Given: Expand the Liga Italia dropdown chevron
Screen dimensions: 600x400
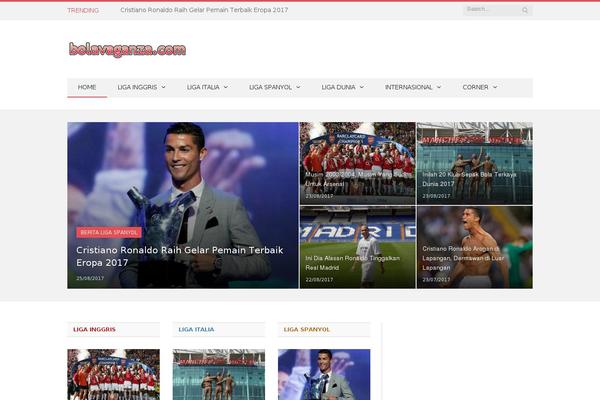Looking at the screenshot, I should coord(226,87).
